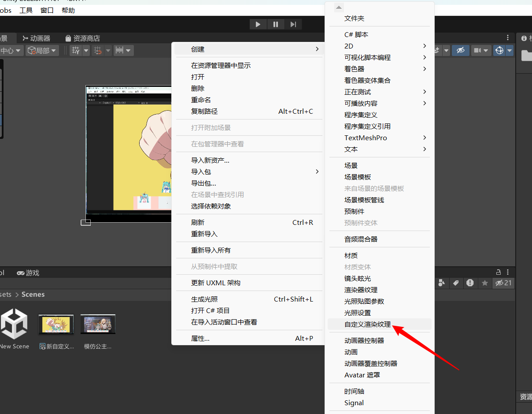Advance one frame with the step button

point(293,24)
